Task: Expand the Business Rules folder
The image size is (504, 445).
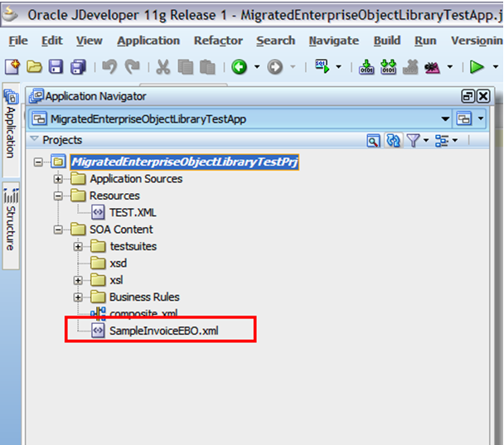Action: pyautogui.click(x=78, y=297)
